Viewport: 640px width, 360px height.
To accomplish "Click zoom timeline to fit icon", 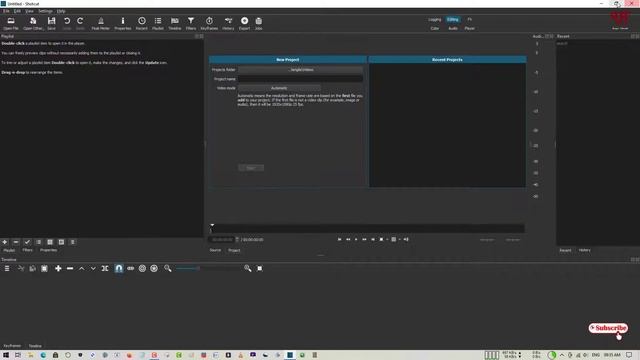I will click(260, 268).
